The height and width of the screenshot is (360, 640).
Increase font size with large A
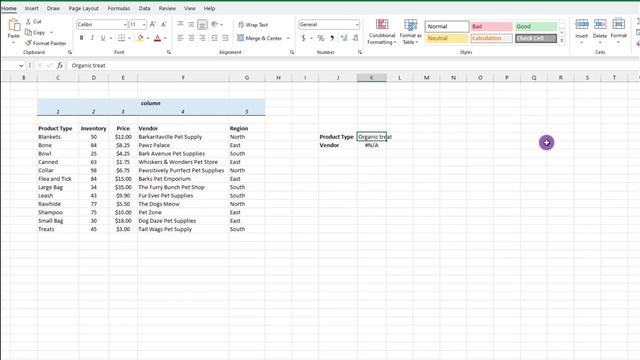coord(153,24)
